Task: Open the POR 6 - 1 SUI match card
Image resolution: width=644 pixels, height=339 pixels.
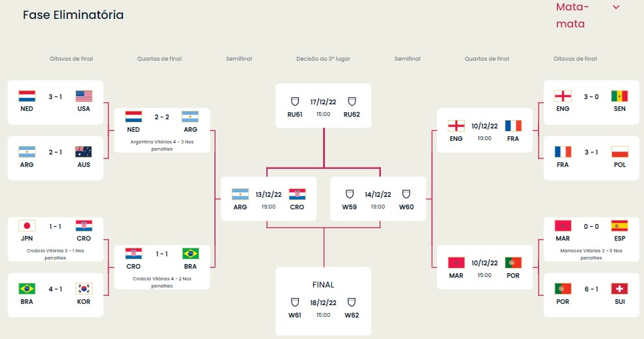Action: (591, 295)
